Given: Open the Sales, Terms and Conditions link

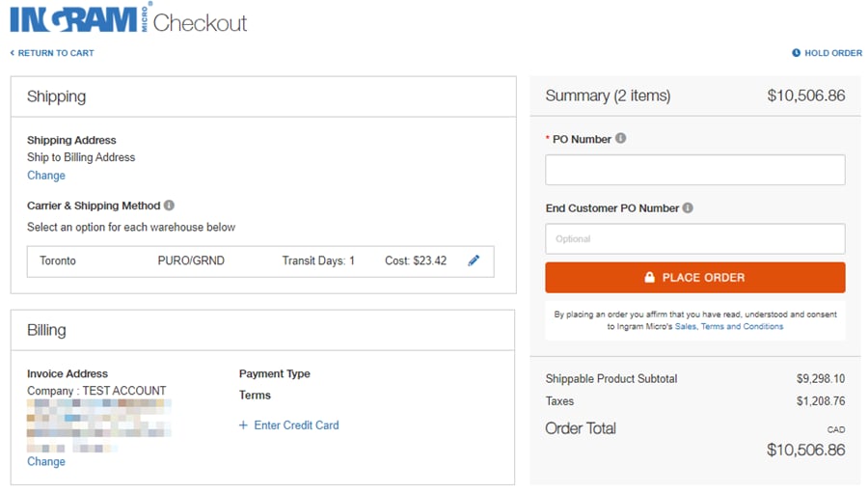Looking at the screenshot, I should tap(729, 327).
